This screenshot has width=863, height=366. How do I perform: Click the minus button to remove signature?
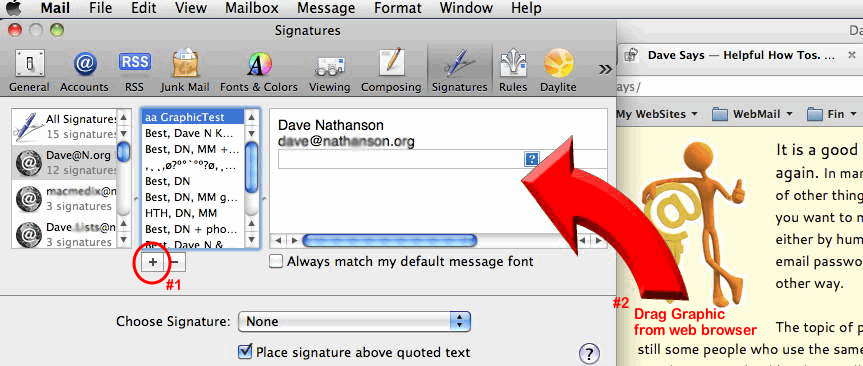pos(174,263)
